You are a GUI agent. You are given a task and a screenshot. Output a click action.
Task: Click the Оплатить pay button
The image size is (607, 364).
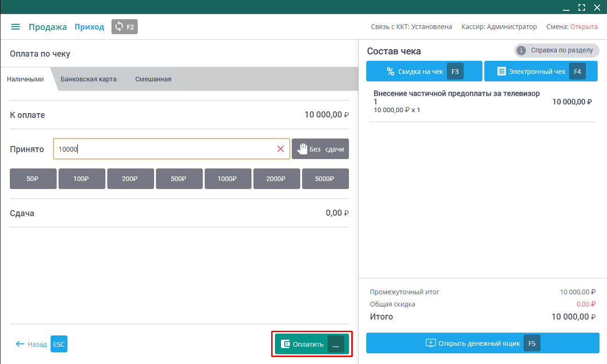[x=312, y=344]
